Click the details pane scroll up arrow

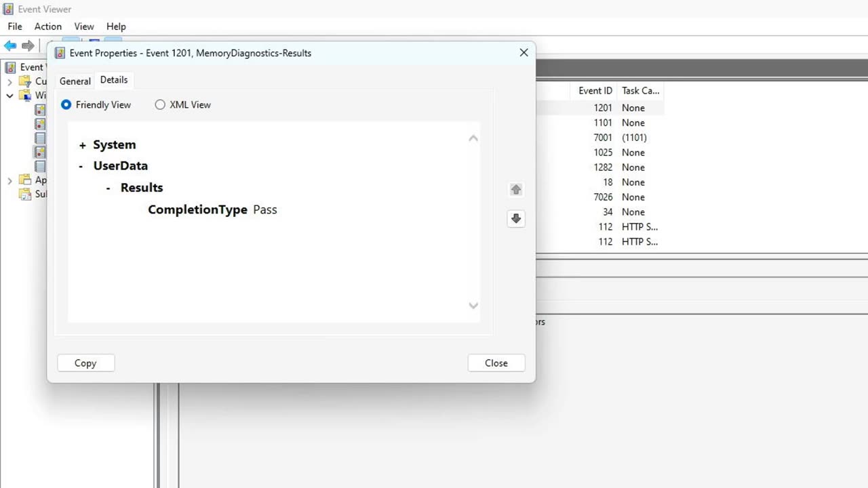(x=473, y=138)
